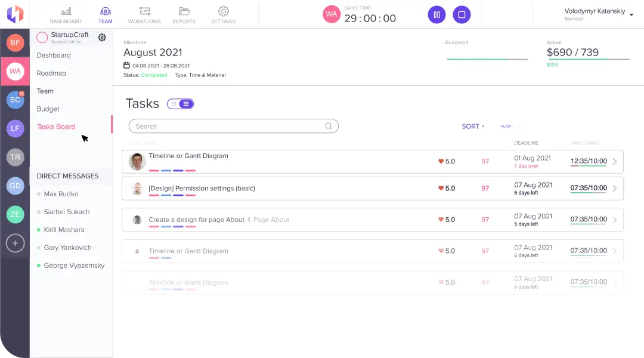Click the stop timer button
The height and width of the screenshot is (358, 644).
(462, 15)
